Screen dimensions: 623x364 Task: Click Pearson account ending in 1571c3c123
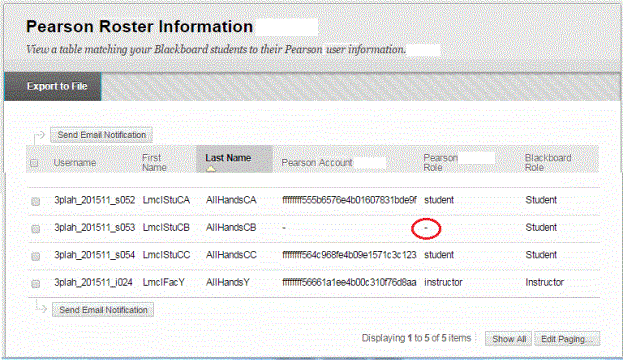coord(349,255)
